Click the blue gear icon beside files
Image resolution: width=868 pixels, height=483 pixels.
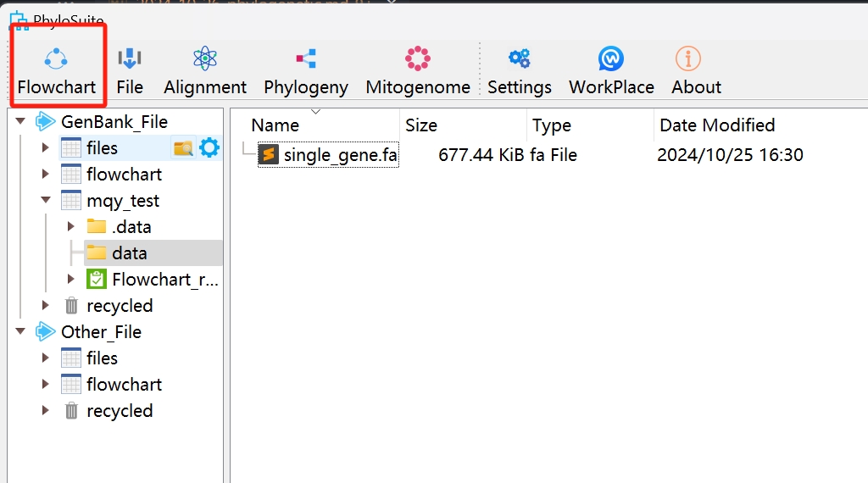point(209,148)
